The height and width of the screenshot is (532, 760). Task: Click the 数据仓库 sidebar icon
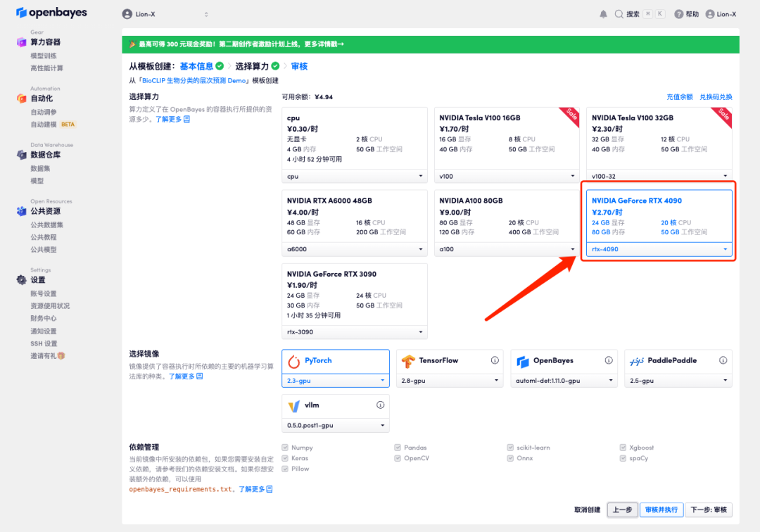coord(21,155)
